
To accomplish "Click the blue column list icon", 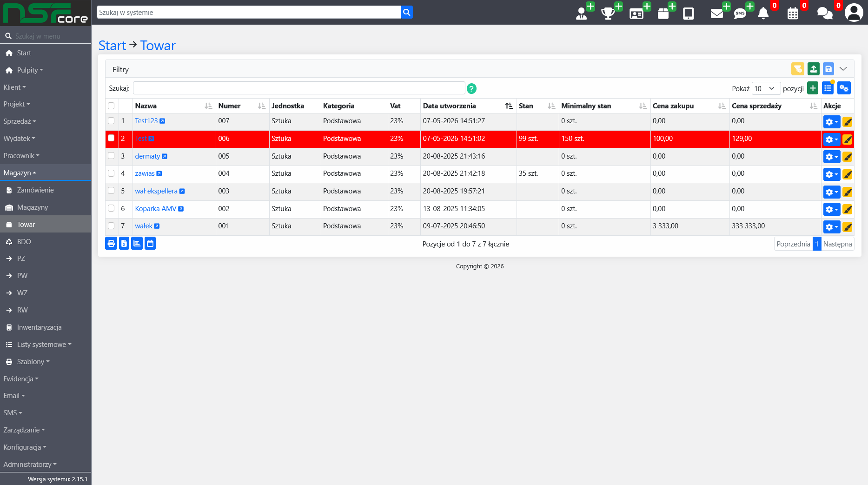I will click(x=828, y=88).
